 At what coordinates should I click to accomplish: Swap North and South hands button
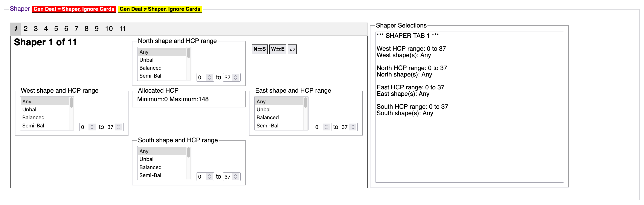259,49
